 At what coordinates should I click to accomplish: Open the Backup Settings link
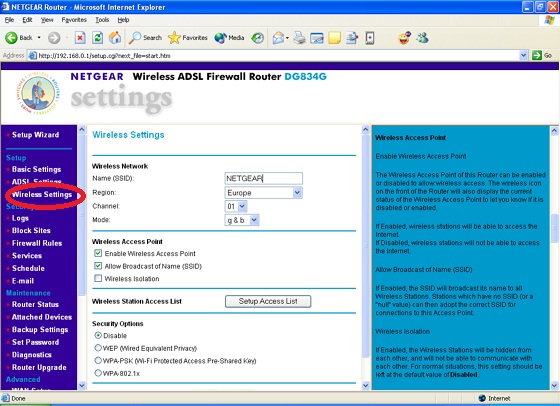pos(40,330)
